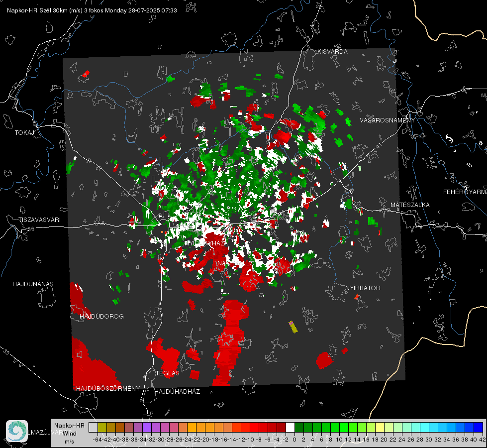Click the road number 35 at lower left
487x448 pixels.
(6, 352)
